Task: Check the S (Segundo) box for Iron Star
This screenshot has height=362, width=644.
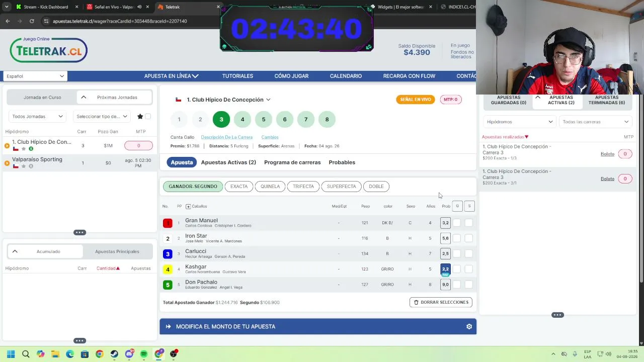Action: pyautogui.click(x=469, y=238)
